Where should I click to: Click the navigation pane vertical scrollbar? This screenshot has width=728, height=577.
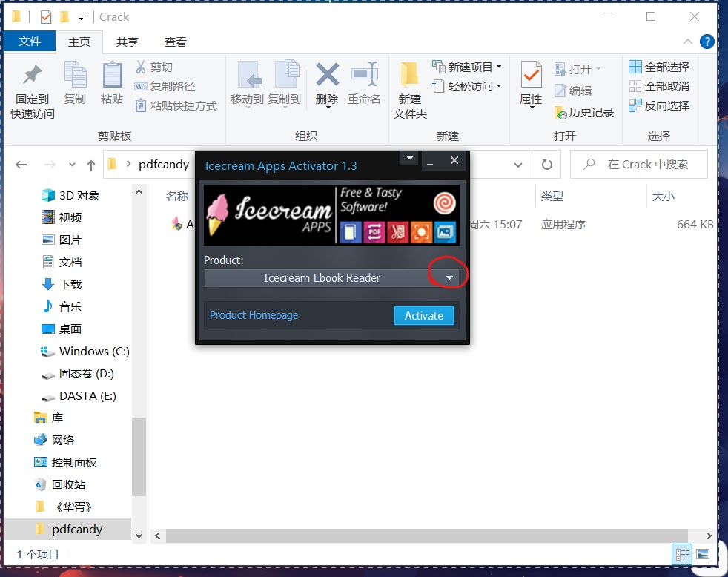(x=139, y=457)
